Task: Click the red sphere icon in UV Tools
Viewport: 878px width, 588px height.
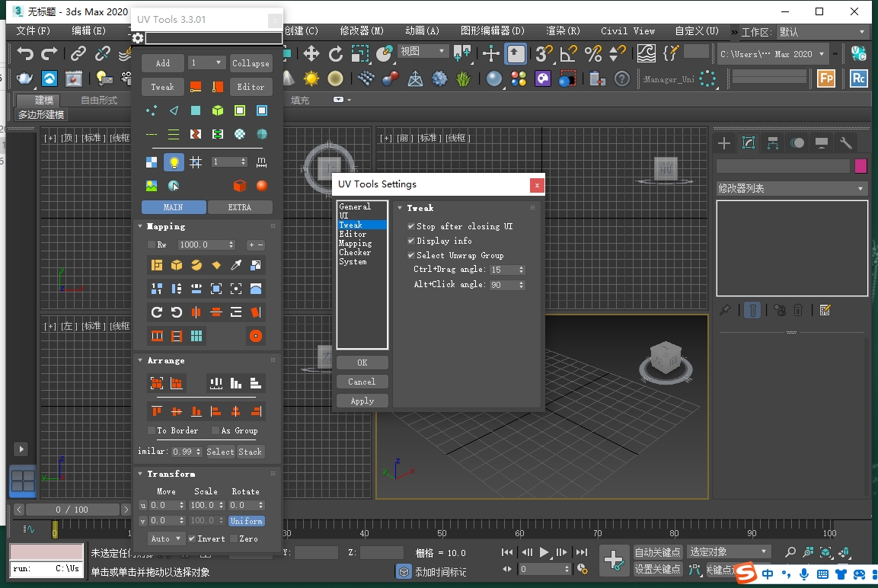Action: click(261, 185)
